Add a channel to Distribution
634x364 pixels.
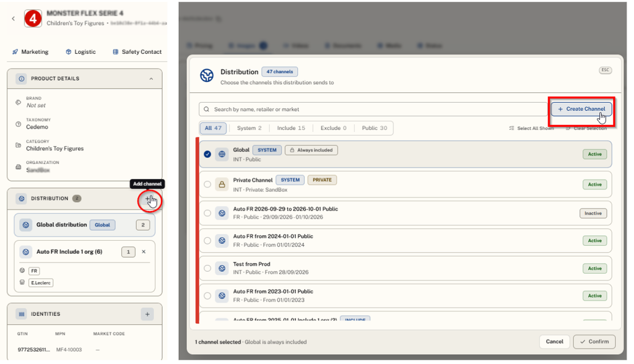point(148,199)
